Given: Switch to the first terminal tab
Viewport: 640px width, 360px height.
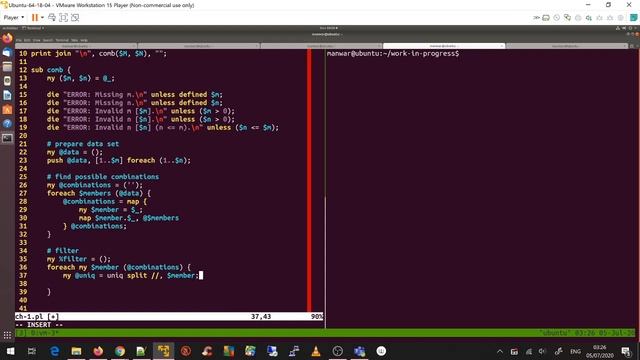Looking at the screenshot, I should [x=76, y=46].
